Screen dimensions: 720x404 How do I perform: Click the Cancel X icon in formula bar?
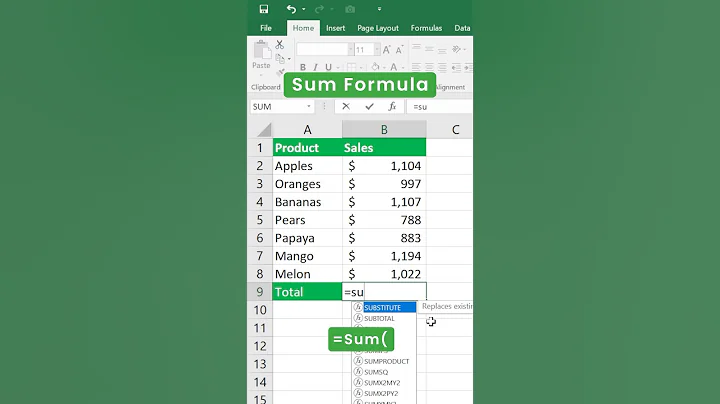click(x=346, y=107)
